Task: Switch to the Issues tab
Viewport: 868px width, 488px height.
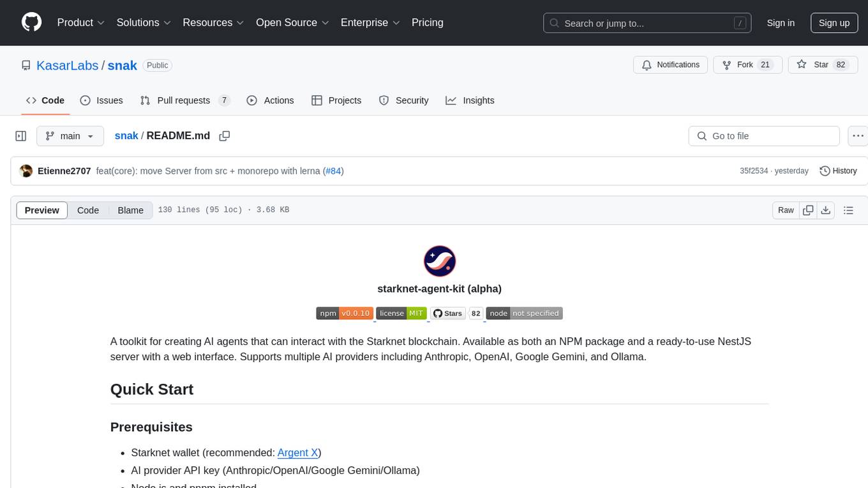Action: pyautogui.click(x=101, y=100)
